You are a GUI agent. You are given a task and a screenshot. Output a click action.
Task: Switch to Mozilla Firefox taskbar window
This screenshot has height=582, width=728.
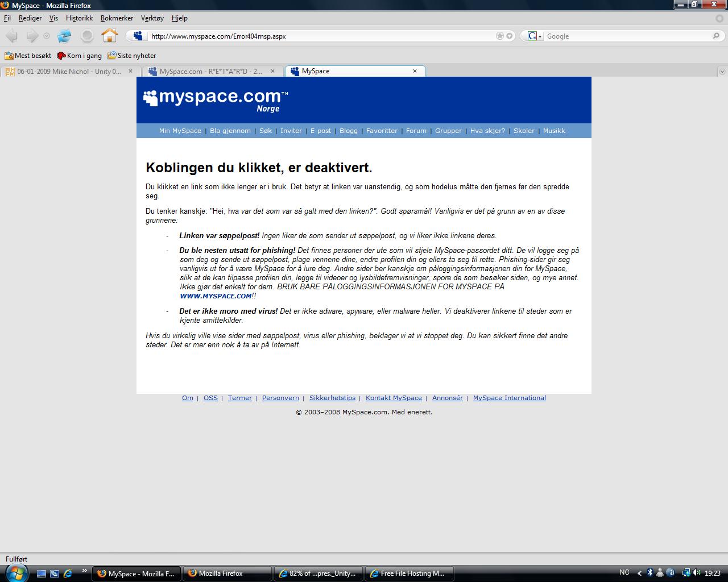227,573
